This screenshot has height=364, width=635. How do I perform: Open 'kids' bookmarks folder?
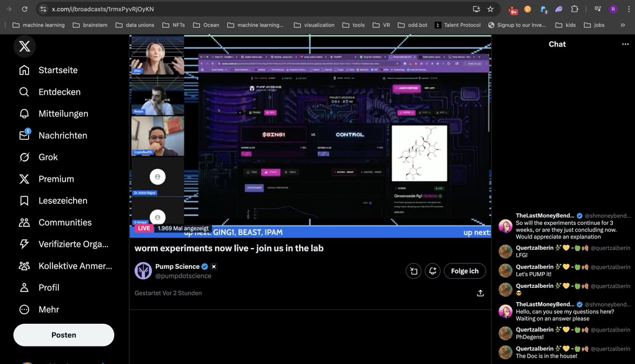(x=565, y=25)
